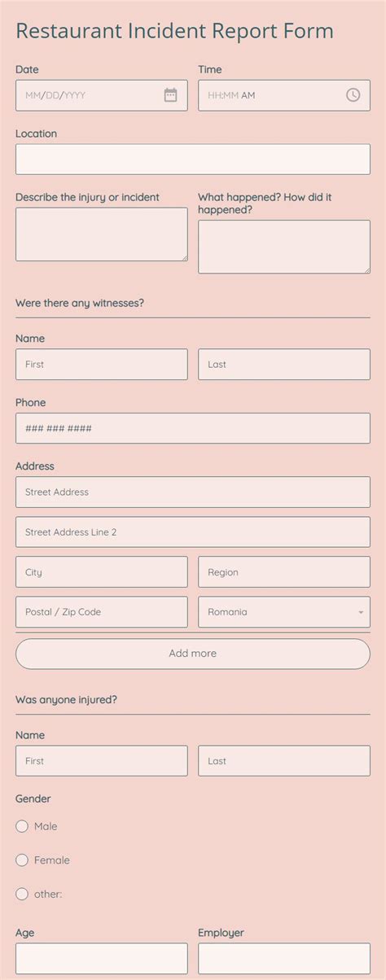This screenshot has width=386, height=980.
Task: Click the Describe the injury or incident textarea
Action: (102, 234)
